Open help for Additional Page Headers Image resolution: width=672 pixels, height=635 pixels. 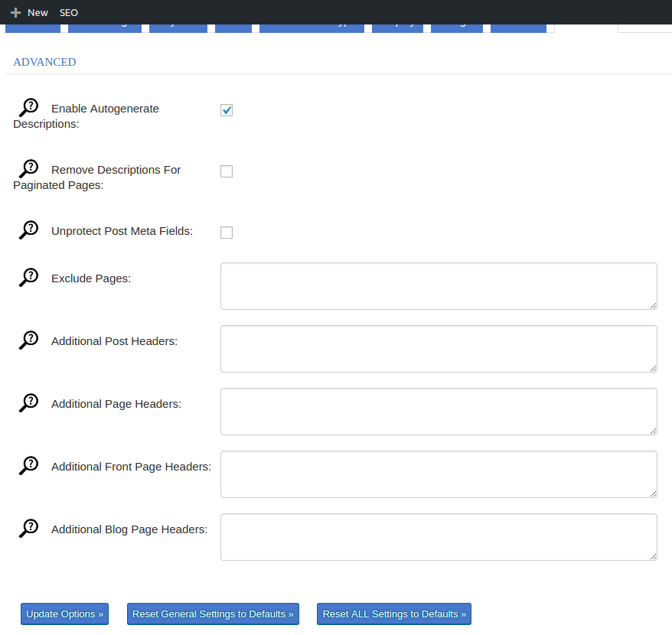[28, 401]
